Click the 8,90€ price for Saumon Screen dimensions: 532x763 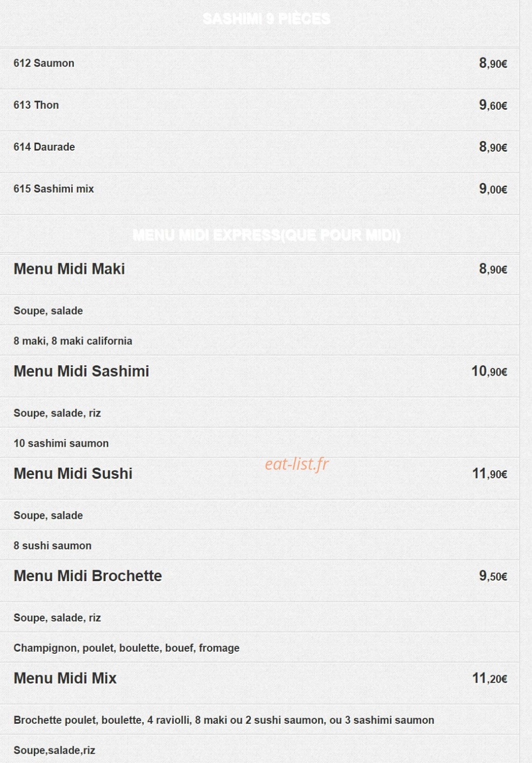[493, 63]
